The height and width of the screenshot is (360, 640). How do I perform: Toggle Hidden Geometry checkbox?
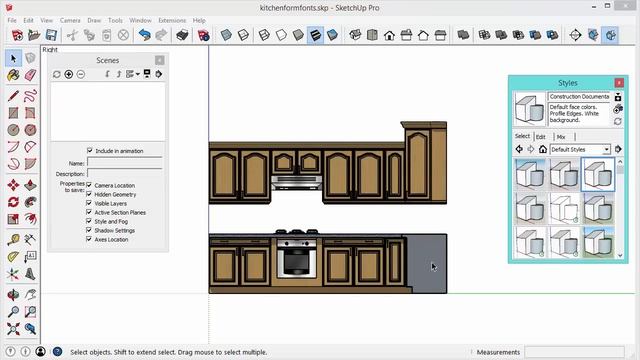click(89, 194)
